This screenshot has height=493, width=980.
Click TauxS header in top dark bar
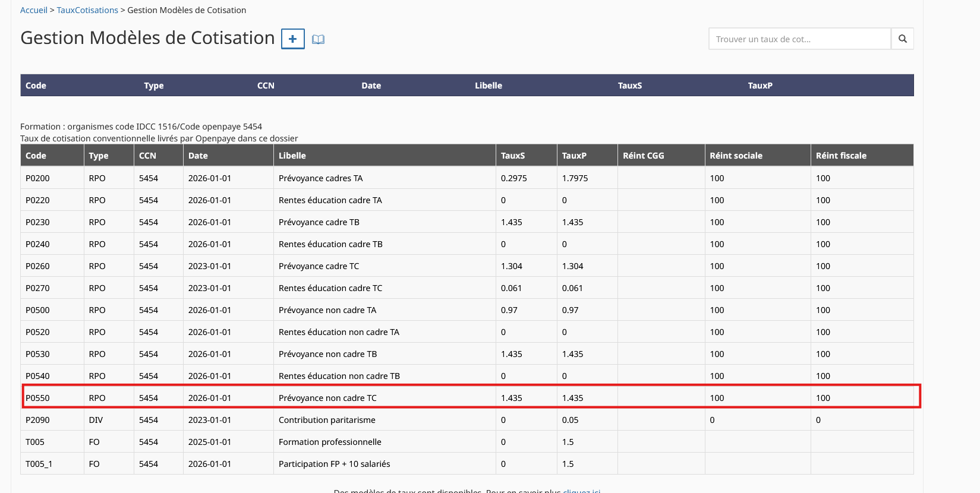[x=630, y=86]
